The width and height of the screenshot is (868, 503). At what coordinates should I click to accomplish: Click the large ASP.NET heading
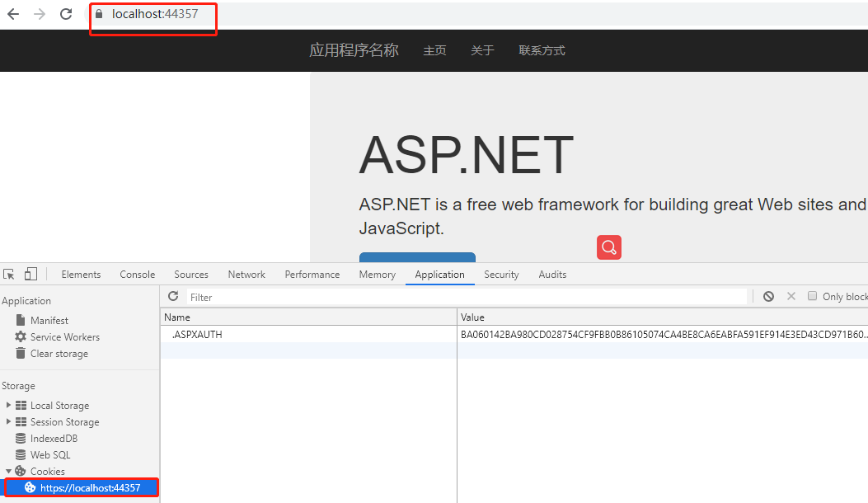[466, 155]
